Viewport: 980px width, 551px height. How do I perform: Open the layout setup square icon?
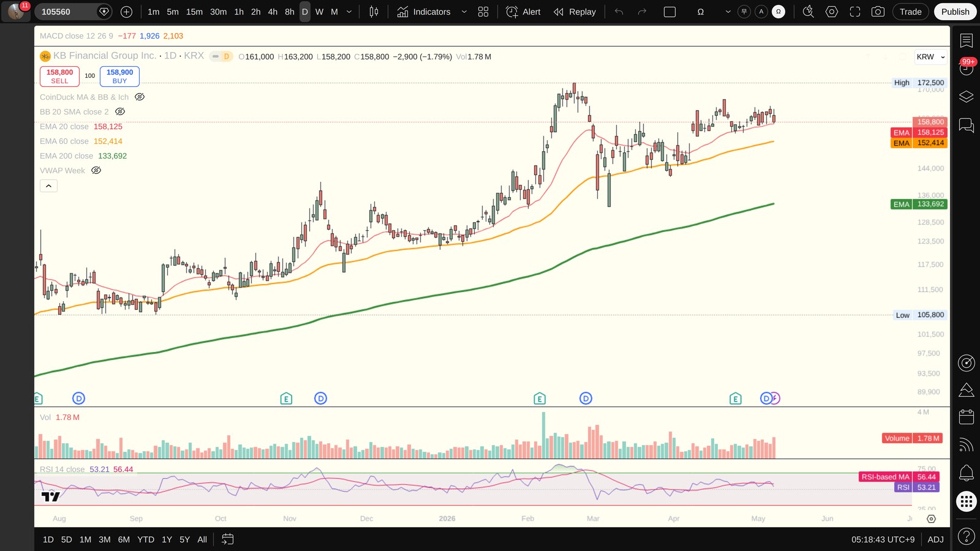(x=669, y=12)
